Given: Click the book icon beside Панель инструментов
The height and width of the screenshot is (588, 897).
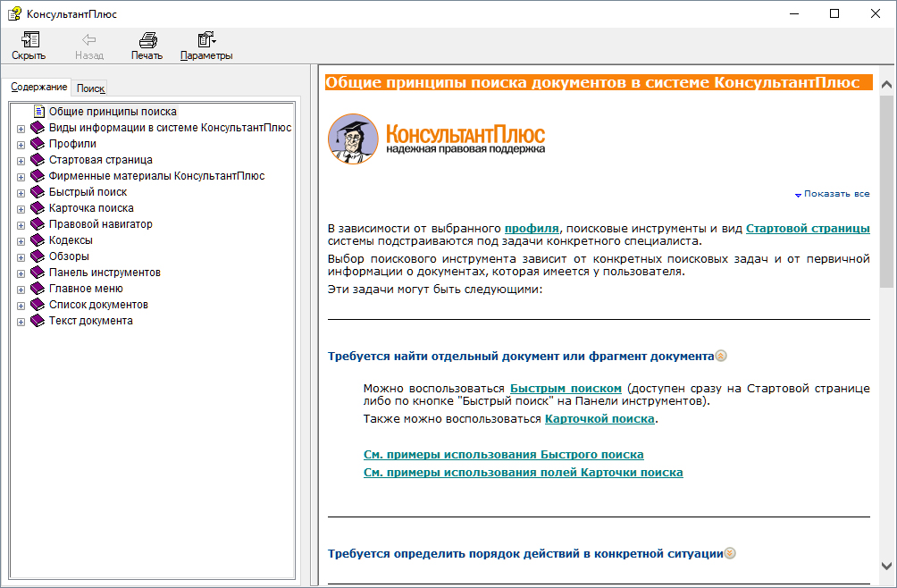Looking at the screenshot, I should pos(38,272).
